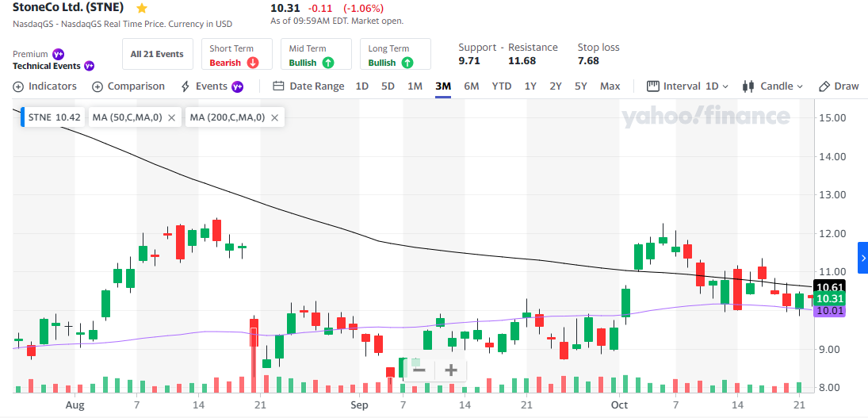Click the MA (50,C,MA,0) legend label
Viewport: 868px width, 418px height.
click(x=128, y=117)
